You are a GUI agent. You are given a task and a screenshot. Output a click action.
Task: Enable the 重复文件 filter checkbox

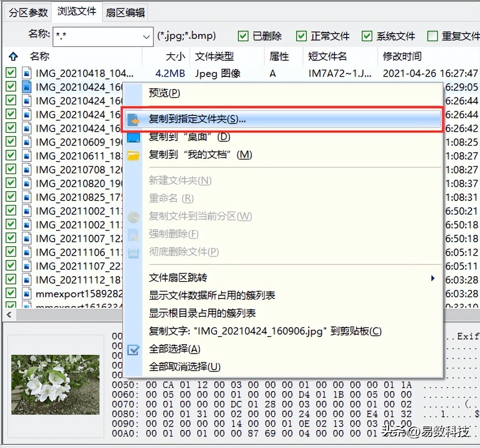(x=433, y=36)
